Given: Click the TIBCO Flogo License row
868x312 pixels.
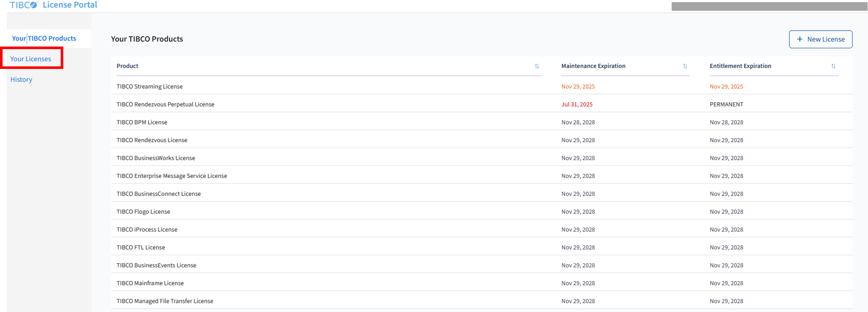Looking at the screenshot, I should tap(143, 212).
